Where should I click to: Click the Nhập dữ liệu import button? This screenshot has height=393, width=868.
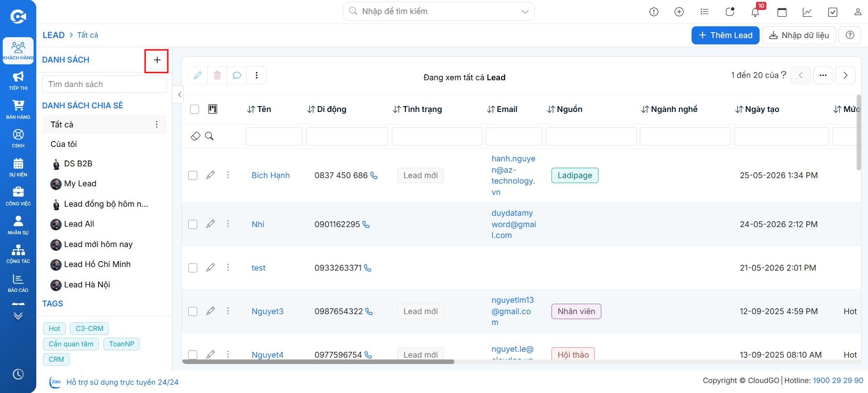click(x=799, y=35)
